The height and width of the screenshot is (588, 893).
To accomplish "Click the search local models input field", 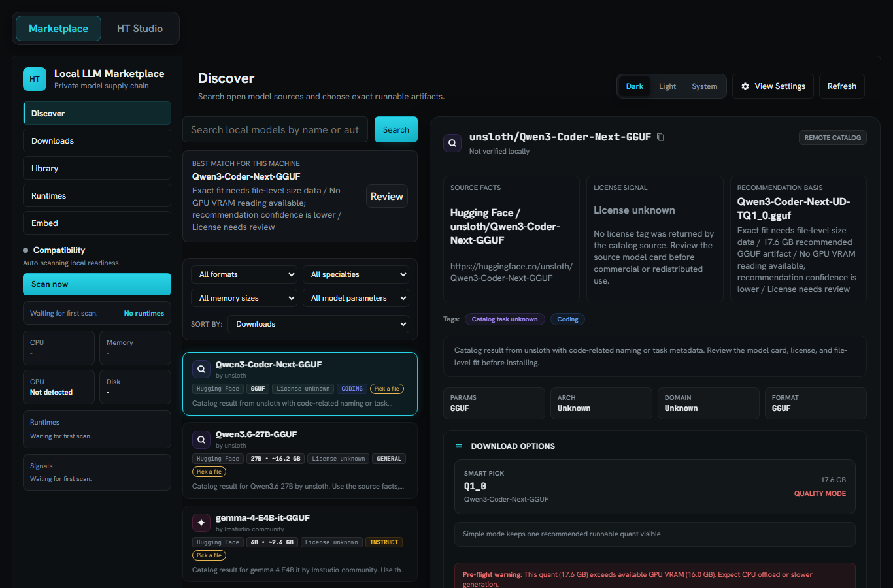I will [x=275, y=130].
